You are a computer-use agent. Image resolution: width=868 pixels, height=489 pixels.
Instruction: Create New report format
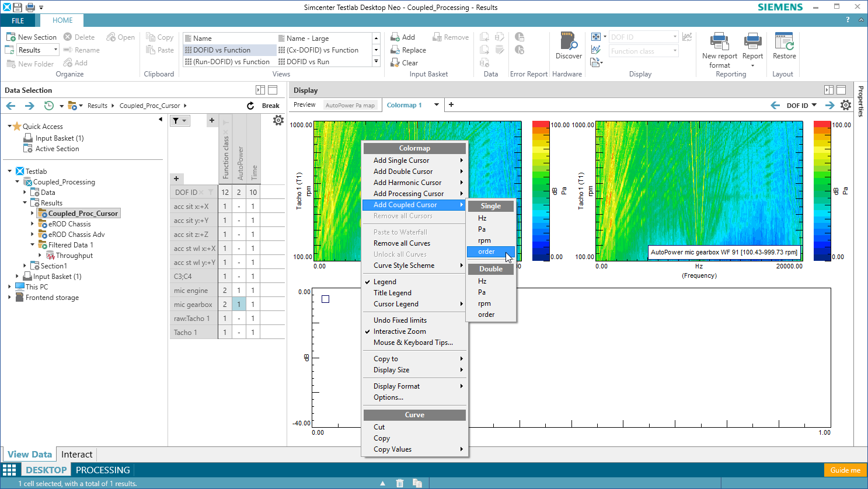coord(720,50)
